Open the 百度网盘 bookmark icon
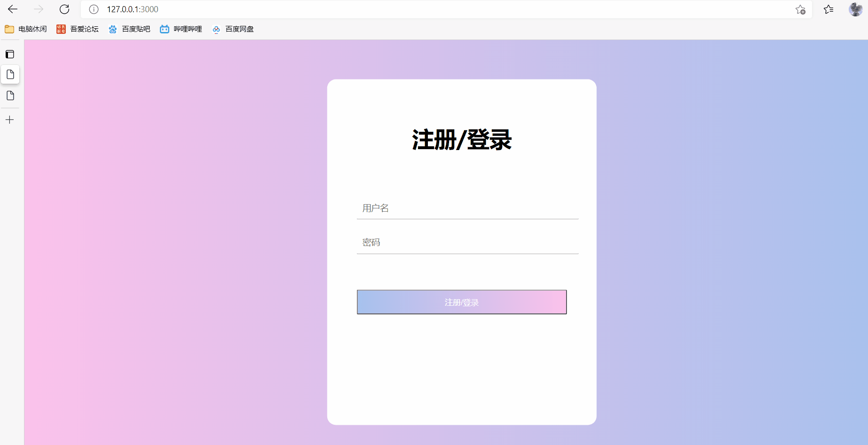 coord(216,29)
